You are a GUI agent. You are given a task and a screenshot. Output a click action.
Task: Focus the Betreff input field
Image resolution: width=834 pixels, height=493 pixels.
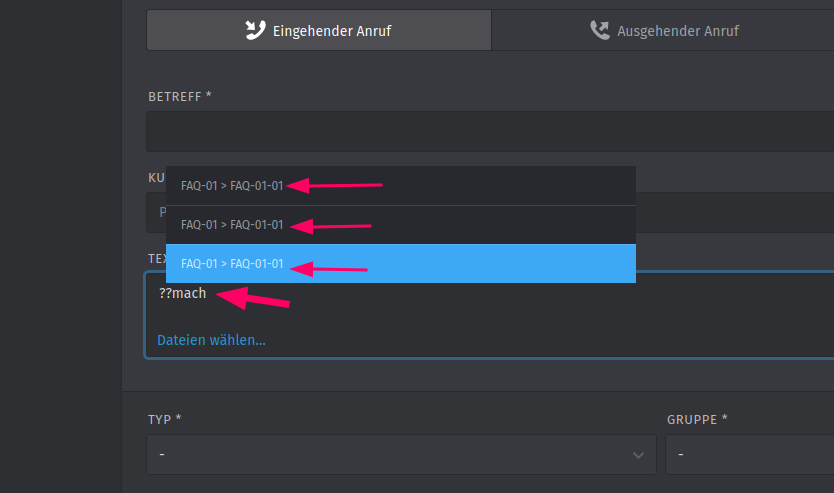490,131
